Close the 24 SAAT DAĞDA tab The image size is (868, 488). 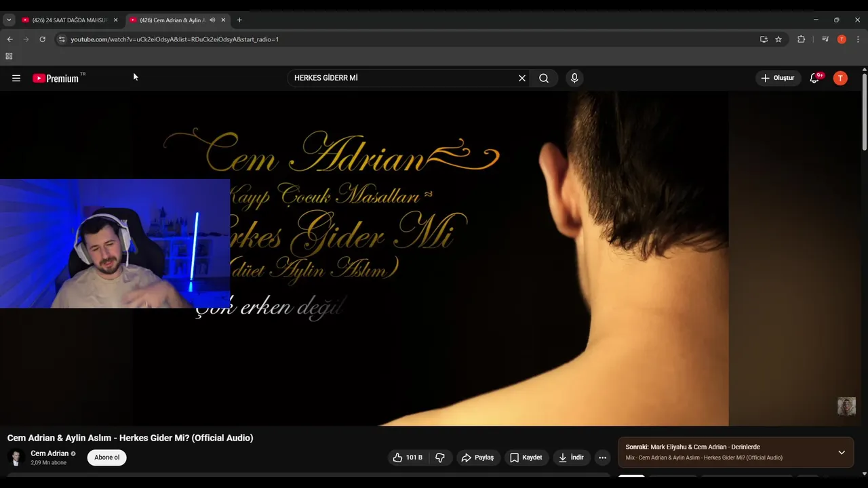coord(115,20)
